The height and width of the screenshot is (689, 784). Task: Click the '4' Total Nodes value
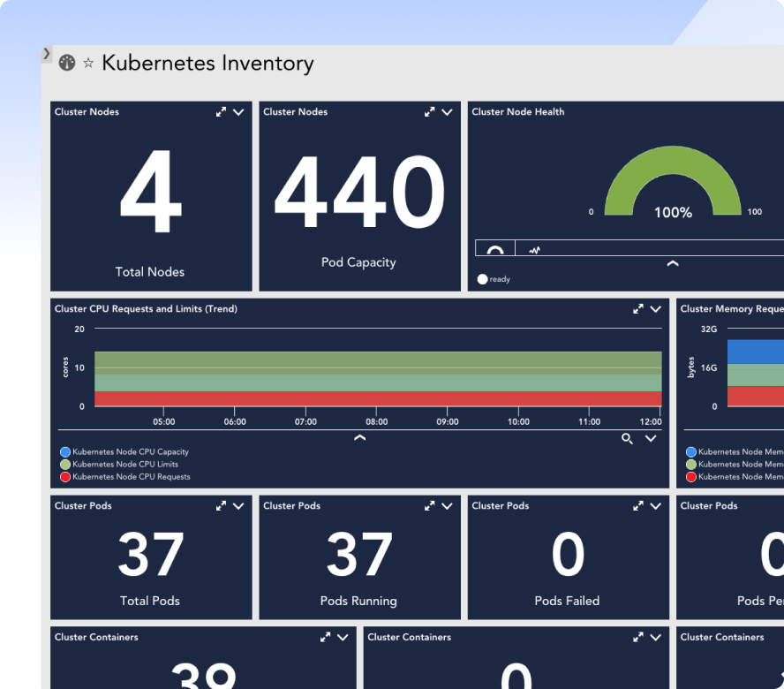click(x=150, y=192)
